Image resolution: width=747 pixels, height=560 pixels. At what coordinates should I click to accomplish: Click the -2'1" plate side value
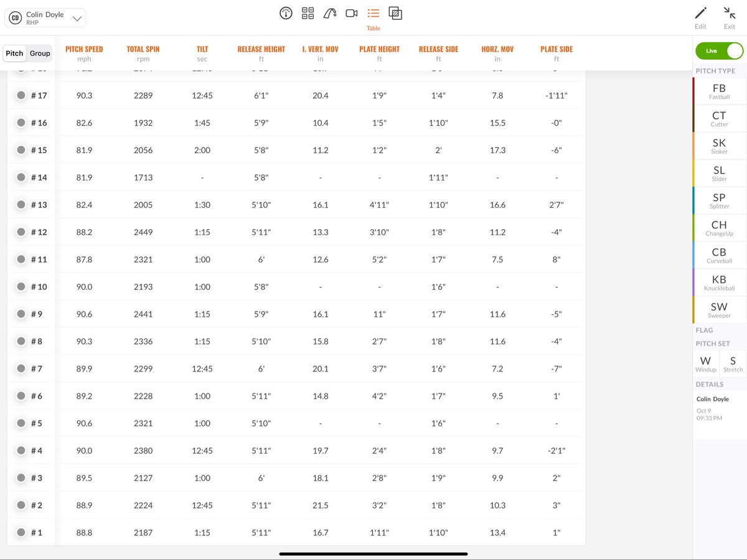pos(557,450)
